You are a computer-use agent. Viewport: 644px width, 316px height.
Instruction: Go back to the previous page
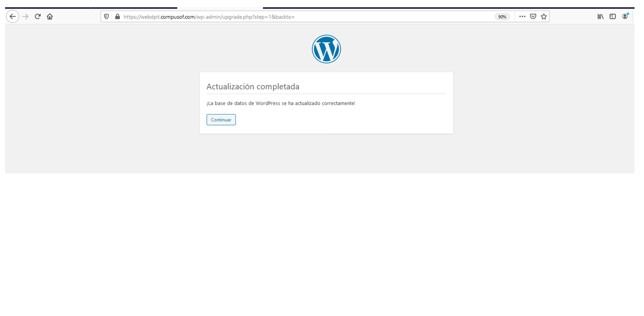click(x=13, y=17)
